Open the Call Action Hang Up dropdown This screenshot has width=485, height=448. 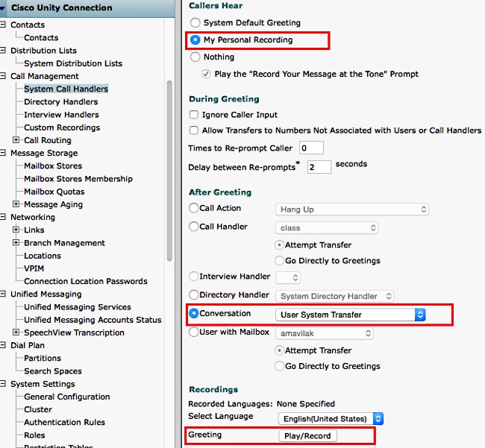352,209
